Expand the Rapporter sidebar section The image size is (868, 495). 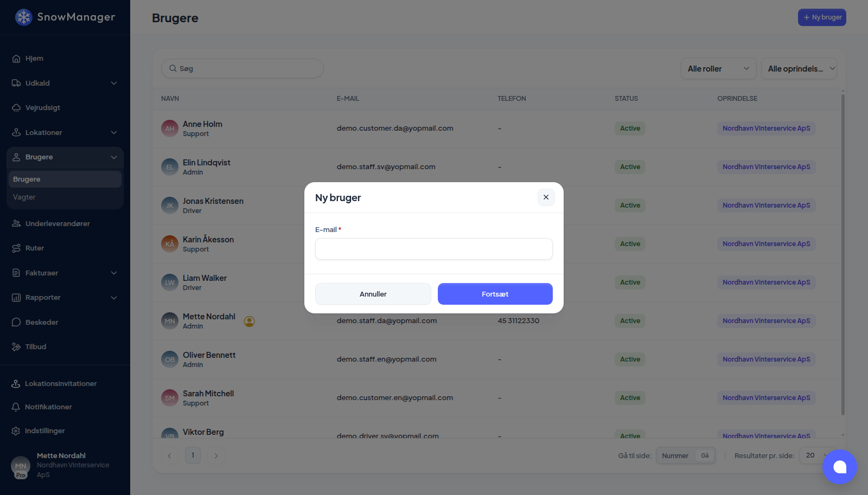[65, 298]
